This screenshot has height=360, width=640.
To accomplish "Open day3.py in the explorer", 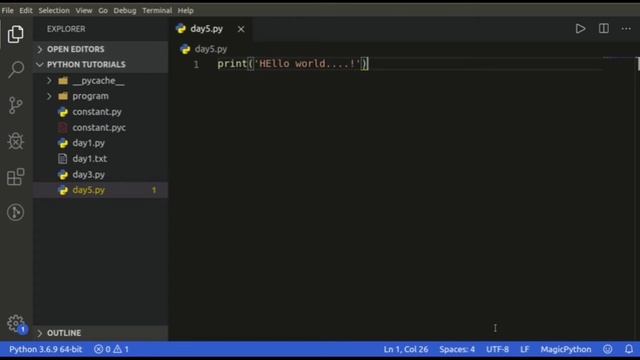I will [x=100, y=174].
